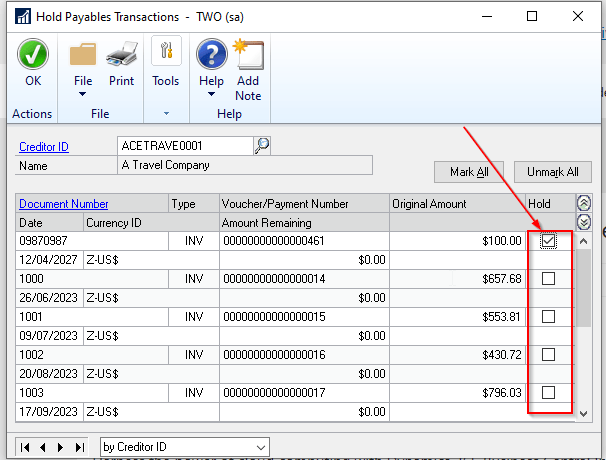Click the Creditor ID lookup magnifier icon

pyautogui.click(x=261, y=146)
